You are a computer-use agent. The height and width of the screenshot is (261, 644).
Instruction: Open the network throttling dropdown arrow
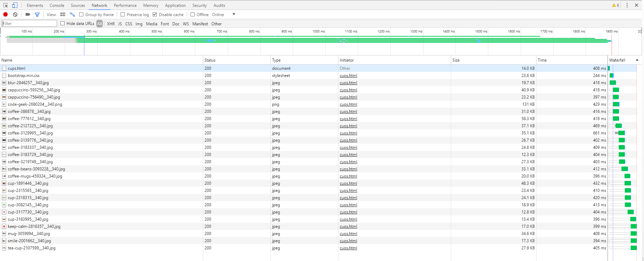[234, 14]
